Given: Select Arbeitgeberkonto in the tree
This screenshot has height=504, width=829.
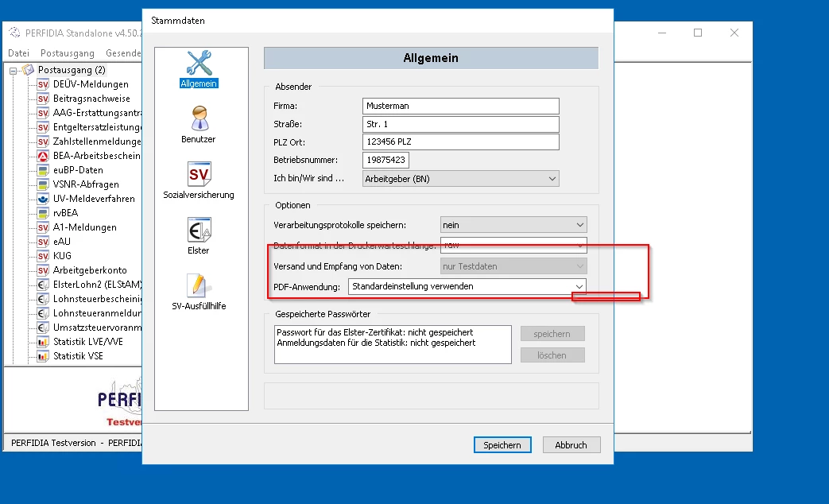Looking at the screenshot, I should [x=90, y=270].
